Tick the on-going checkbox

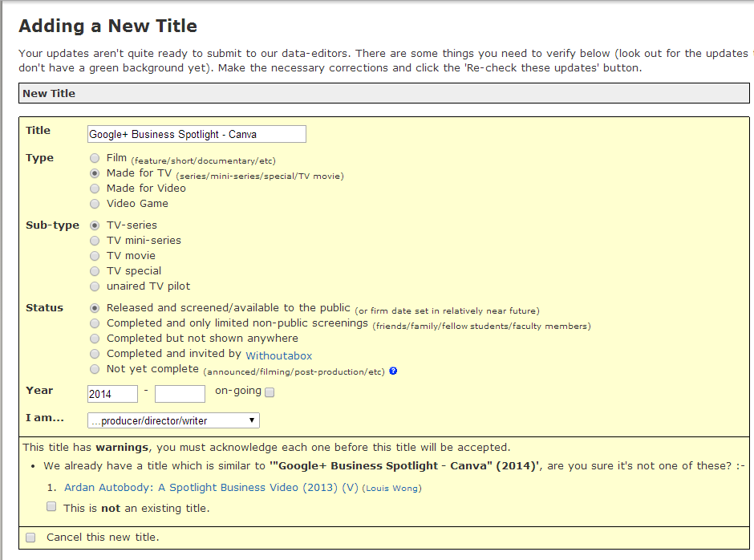pos(270,392)
